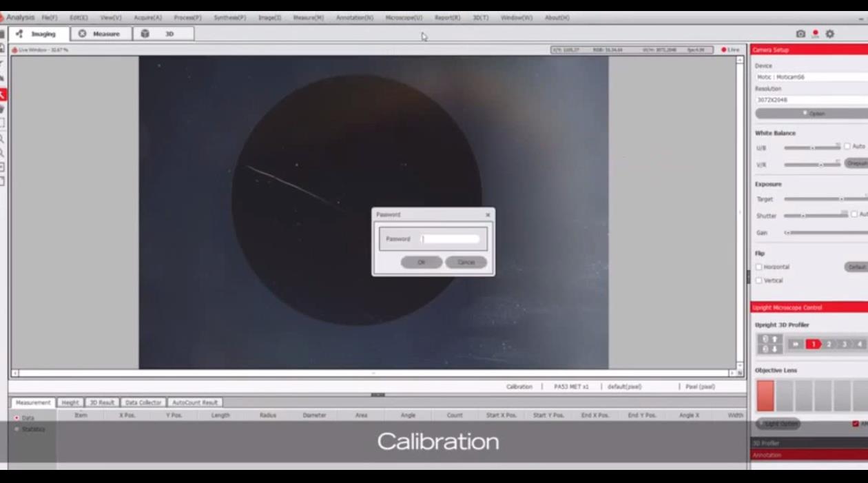Viewport: 868px width, 483px height.
Task: Select profiler position 2
Action: 829,344
